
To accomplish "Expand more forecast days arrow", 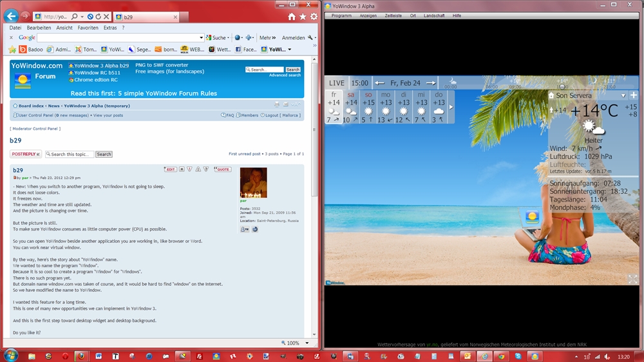I will 451,107.
